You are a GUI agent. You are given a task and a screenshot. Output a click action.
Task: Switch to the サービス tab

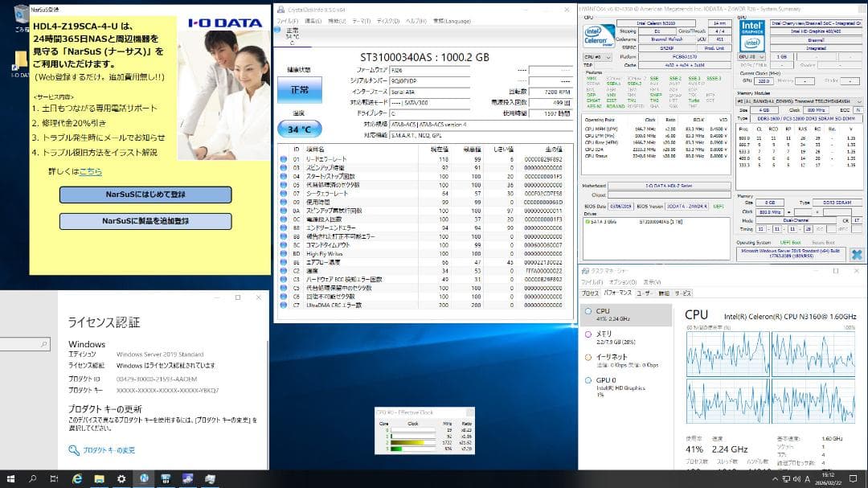tap(682, 293)
